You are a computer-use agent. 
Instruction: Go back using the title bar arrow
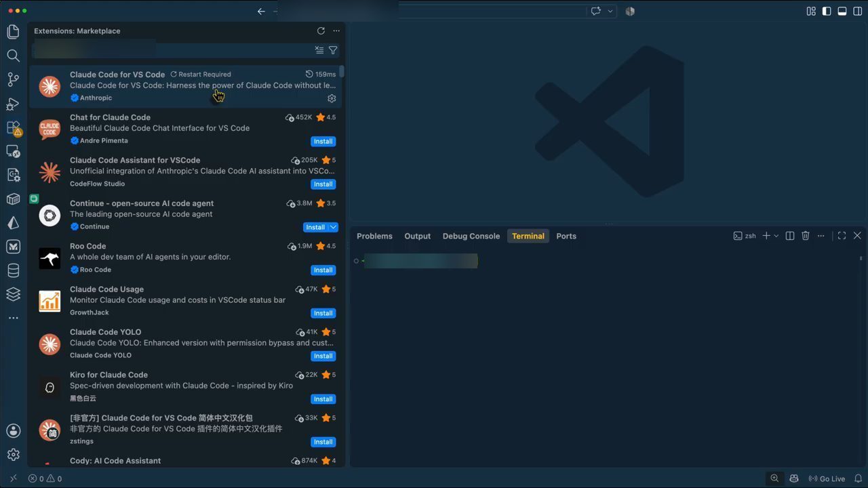[261, 11]
